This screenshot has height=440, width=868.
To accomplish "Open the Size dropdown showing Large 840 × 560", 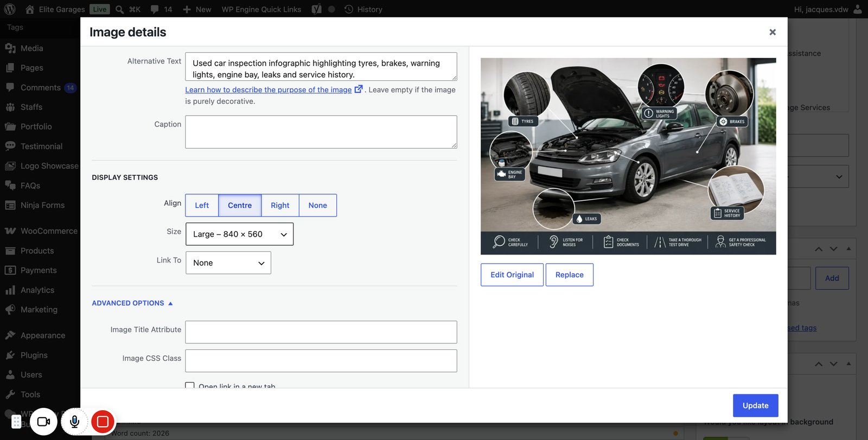I will [x=240, y=234].
